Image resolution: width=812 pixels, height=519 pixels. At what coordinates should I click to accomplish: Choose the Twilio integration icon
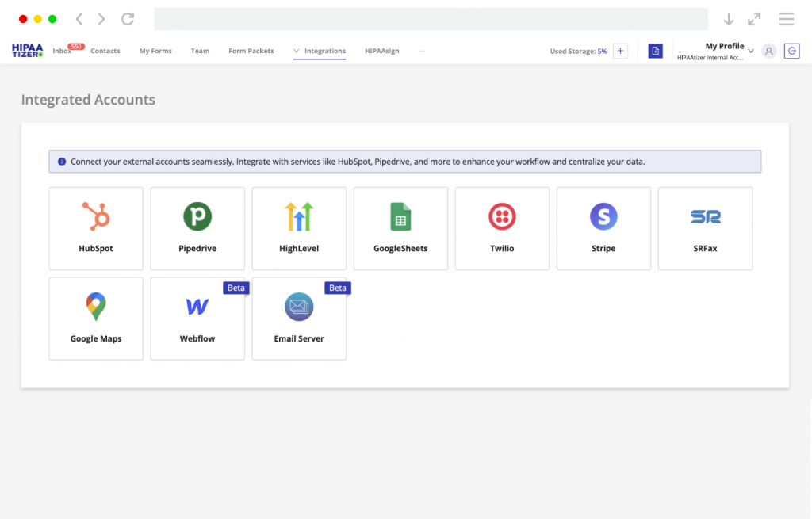pyautogui.click(x=502, y=216)
